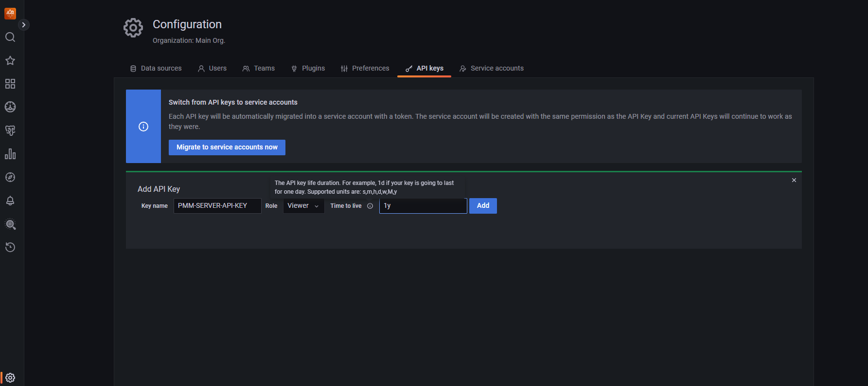Open Starred dashboards in the sidebar

(10, 60)
